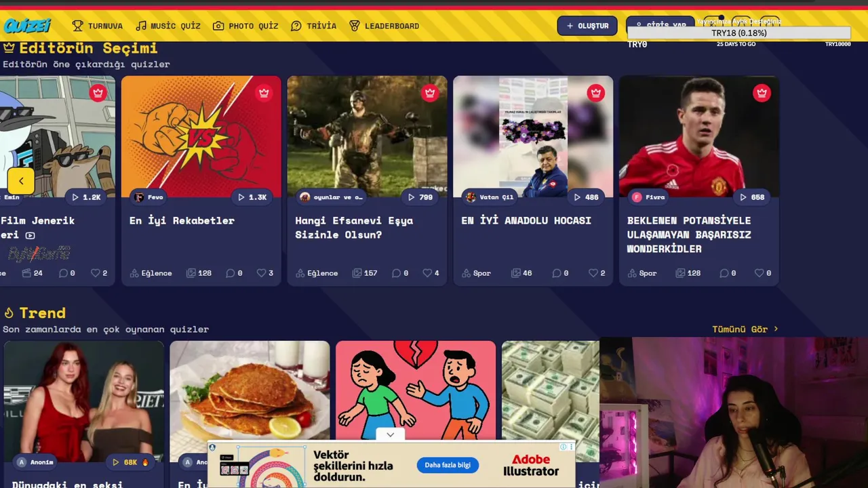Viewport: 868px width, 488px height.
Task: Click Daha fazla bilgi in Adobe ad
Action: (x=448, y=465)
